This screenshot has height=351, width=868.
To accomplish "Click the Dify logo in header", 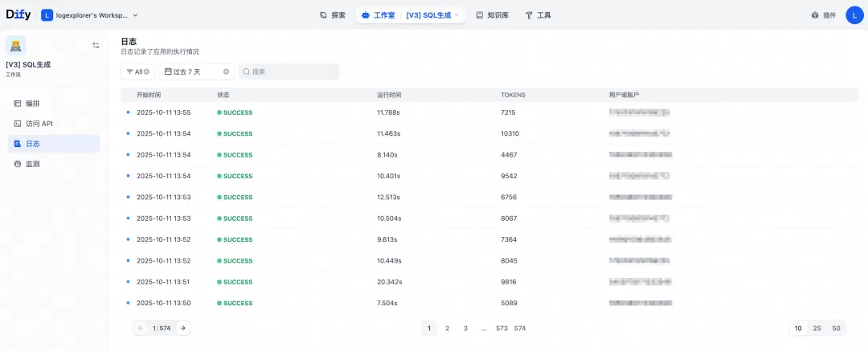I will tap(18, 14).
